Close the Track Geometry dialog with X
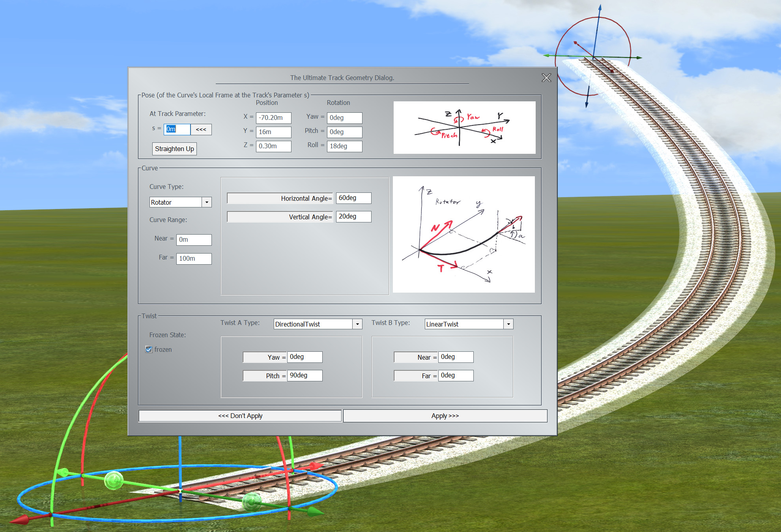 546,78
